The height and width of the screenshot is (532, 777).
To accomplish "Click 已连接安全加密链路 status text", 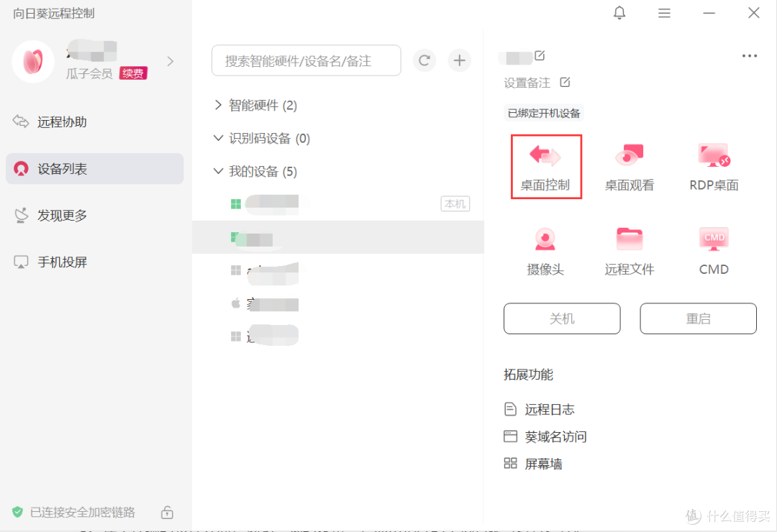I will tap(82, 512).
